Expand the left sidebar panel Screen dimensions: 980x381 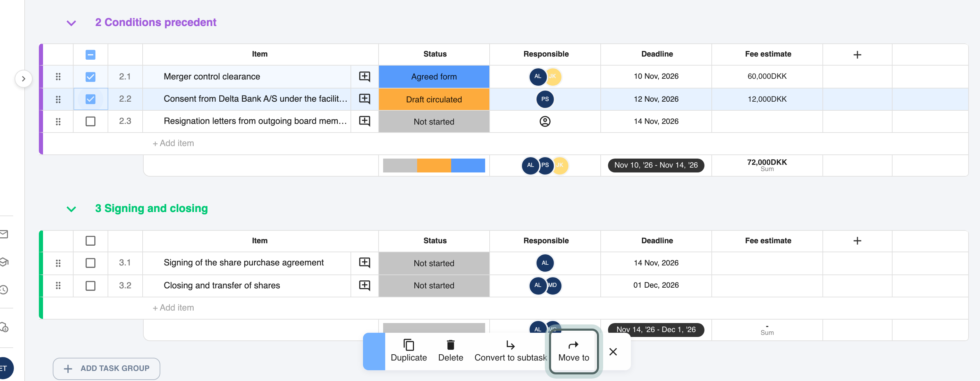[x=24, y=79]
